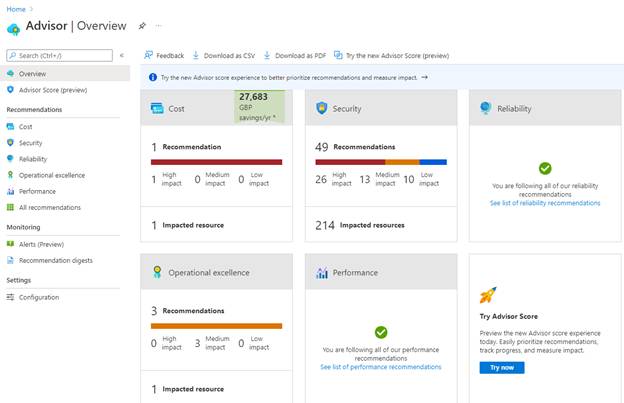Screen dimensions: 624x403
Task: Click the Try now button
Action: [x=502, y=368]
